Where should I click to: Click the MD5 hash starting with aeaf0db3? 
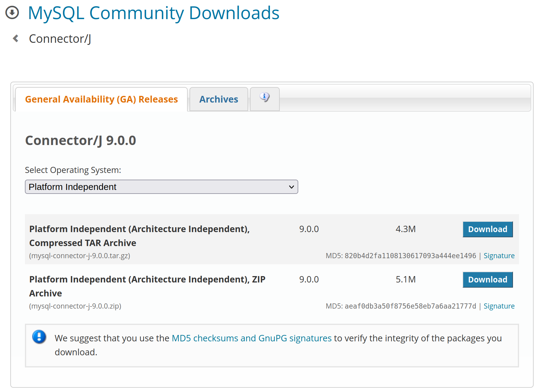[410, 306]
